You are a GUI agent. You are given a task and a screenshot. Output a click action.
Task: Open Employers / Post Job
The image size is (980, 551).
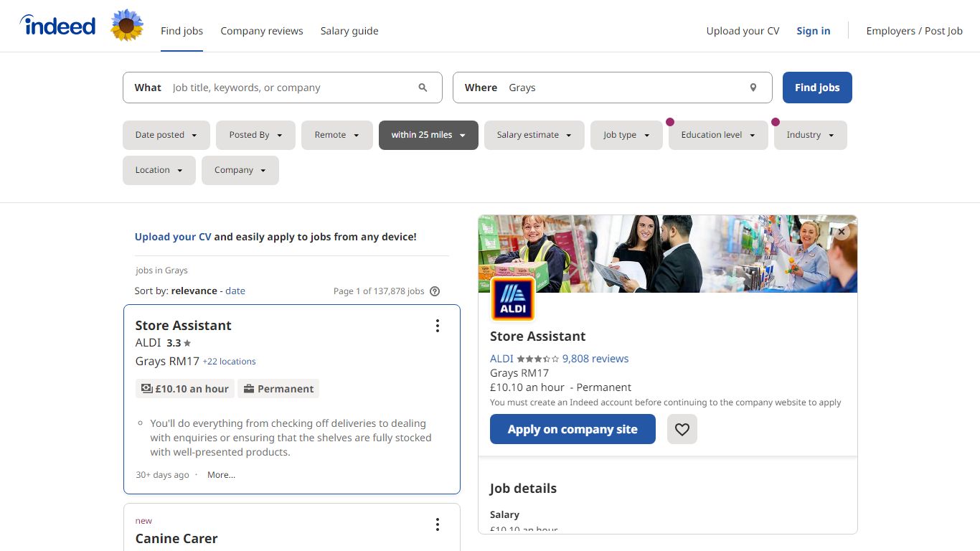coord(915,31)
